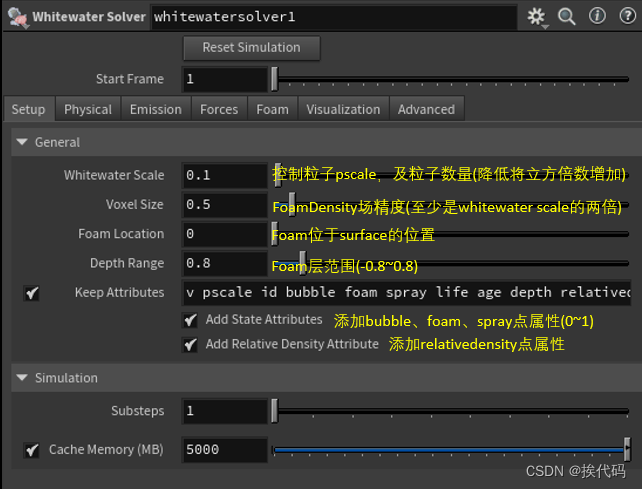This screenshot has height=489, width=642.
Task: Select the Foam tab
Action: pyautogui.click(x=272, y=109)
